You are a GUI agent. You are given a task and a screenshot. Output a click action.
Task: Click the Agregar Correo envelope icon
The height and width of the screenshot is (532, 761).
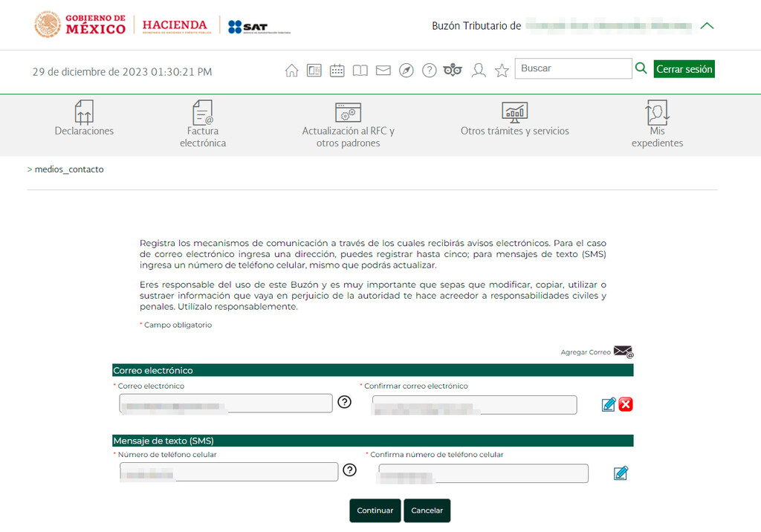tap(623, 351)
